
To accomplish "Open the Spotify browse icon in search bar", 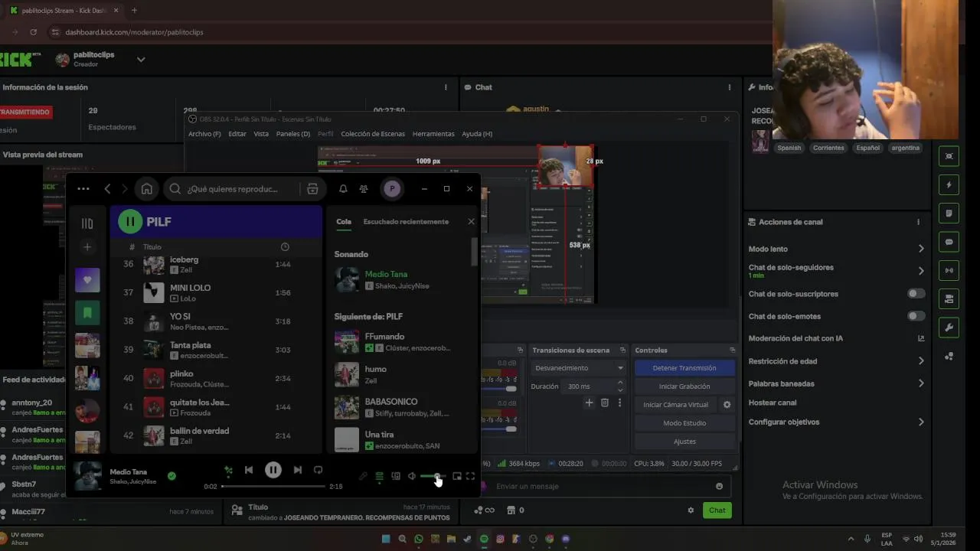I will [312, 189].
